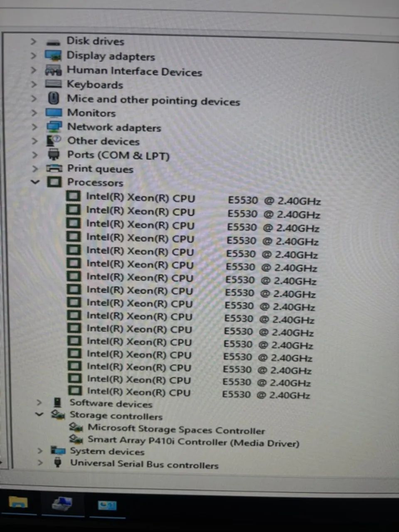Click icon beside Smart Array P410i Controller

(x=76, y=438)
